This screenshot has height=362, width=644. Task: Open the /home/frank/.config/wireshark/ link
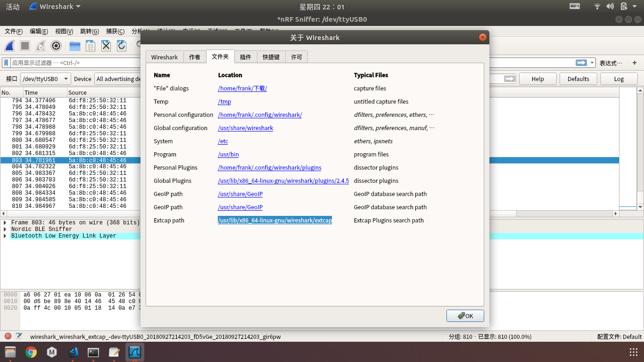260,115
